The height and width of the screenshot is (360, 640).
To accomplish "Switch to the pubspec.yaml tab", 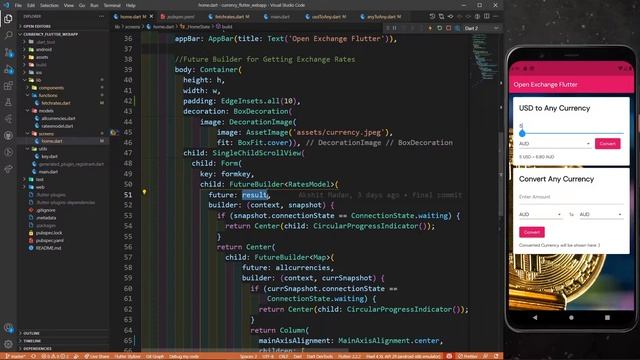I will tap(178, 17).
